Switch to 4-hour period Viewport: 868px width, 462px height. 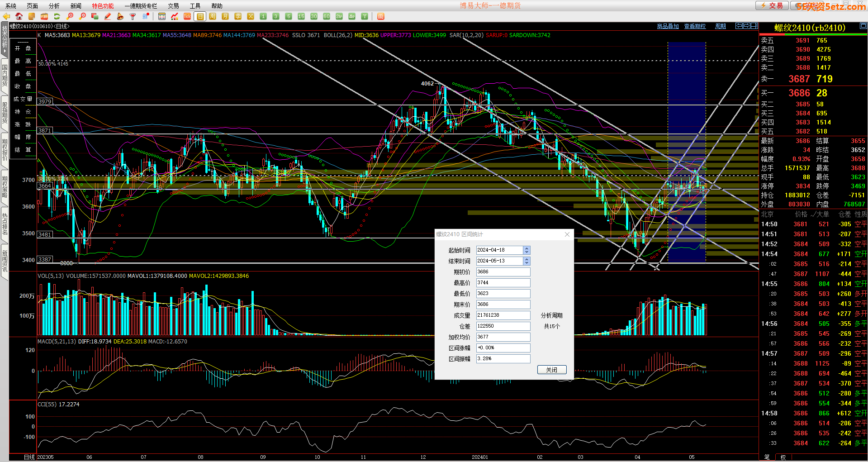pyautogui.click(x=352, y=16)
